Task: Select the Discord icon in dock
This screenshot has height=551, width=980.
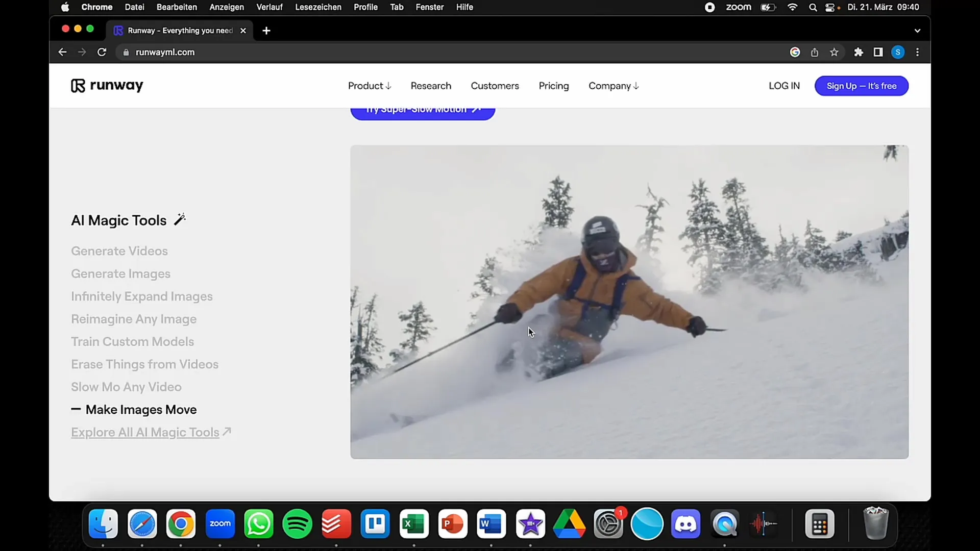Action: (x=686, y=524)
